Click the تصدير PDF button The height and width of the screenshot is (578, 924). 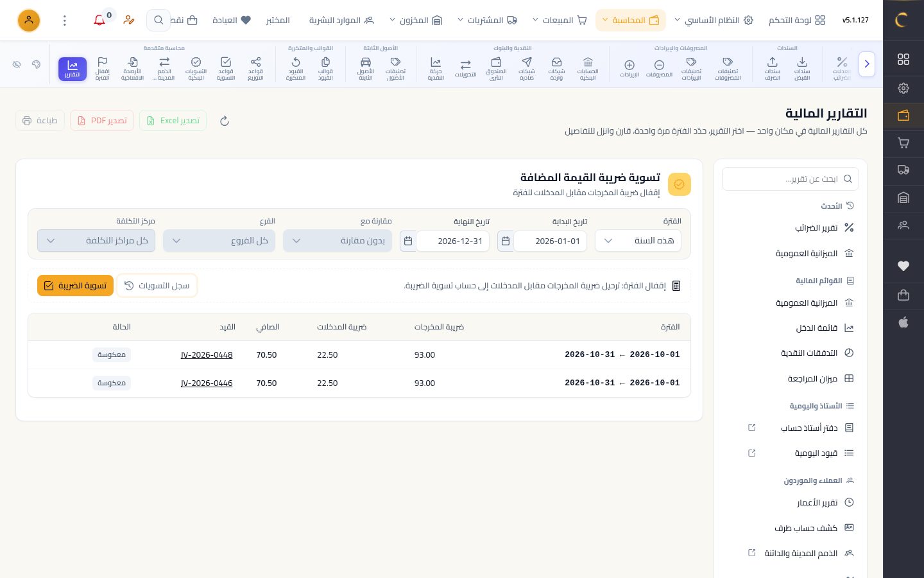[102, 121]
